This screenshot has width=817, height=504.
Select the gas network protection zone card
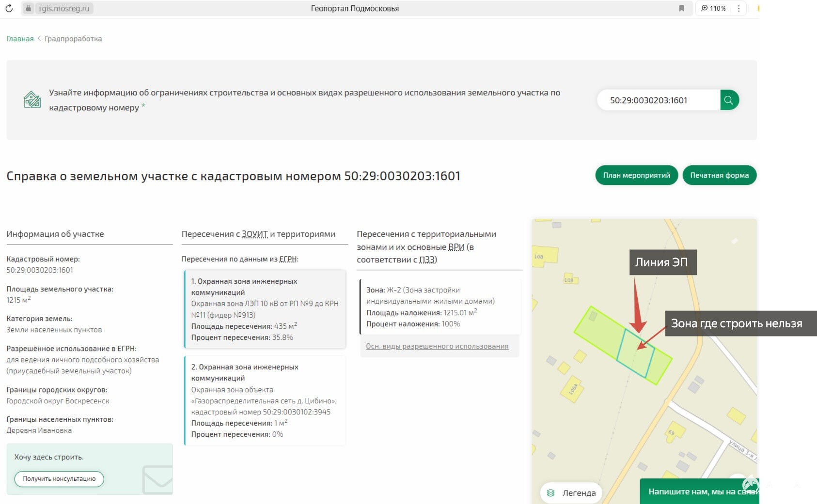tap(265, 400)
